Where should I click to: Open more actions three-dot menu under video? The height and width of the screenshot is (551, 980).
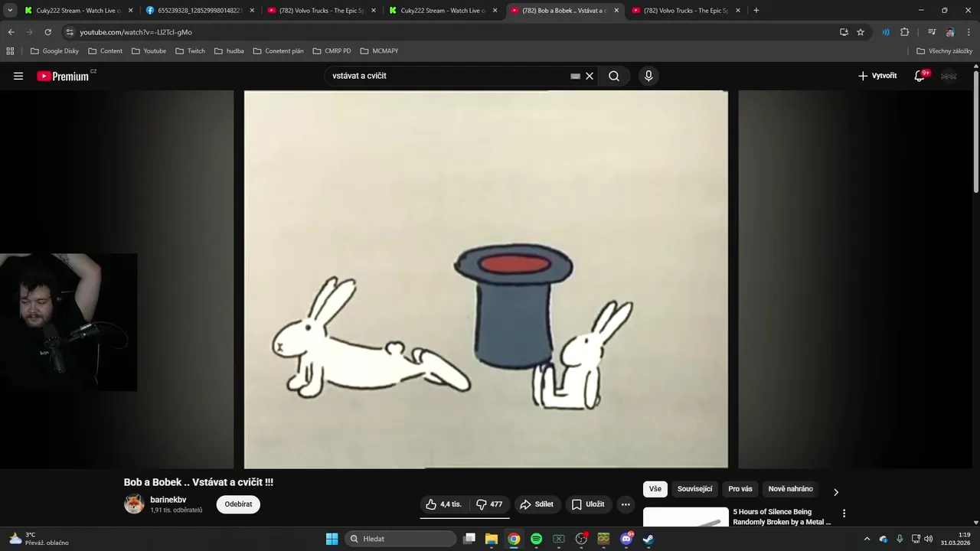click(x=626, y=504)
